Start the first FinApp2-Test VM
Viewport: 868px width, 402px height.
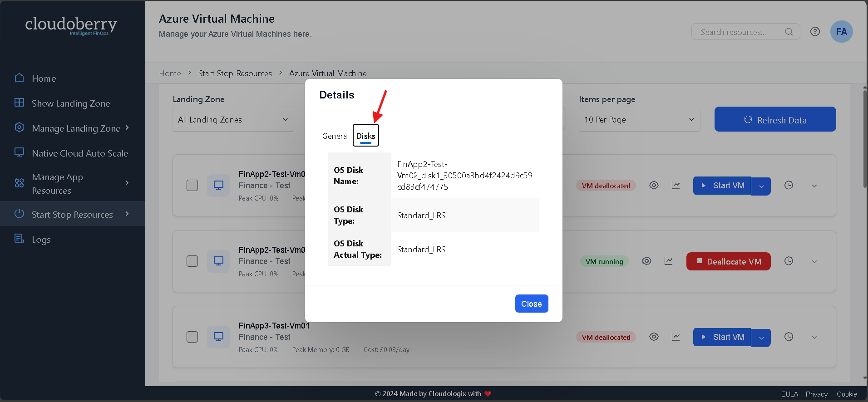[722, 186]
